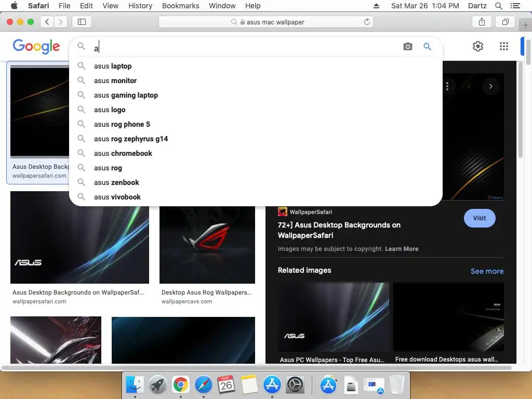
Task: Select suggestion "asus monitor"
Action: [x=256, y=81]
